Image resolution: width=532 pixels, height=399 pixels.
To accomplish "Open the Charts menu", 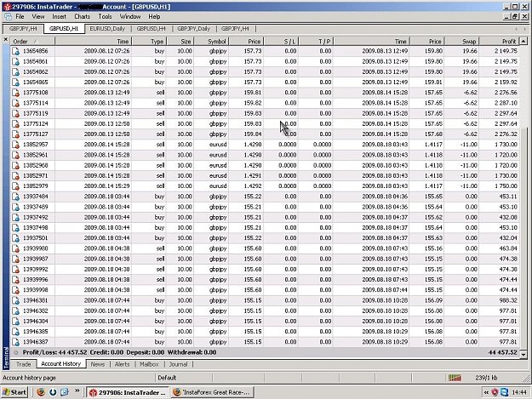I will pos(82,17).
